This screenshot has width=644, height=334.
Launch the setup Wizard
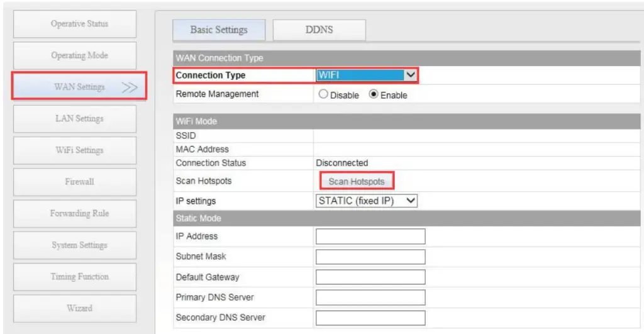(x=79, y=308)
